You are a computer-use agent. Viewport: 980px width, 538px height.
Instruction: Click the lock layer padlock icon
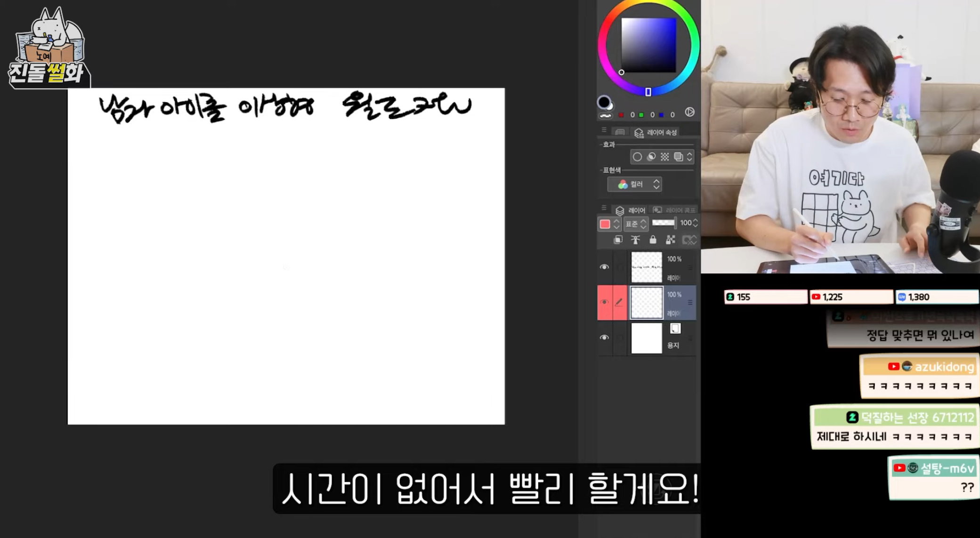[x=653, y=240]
